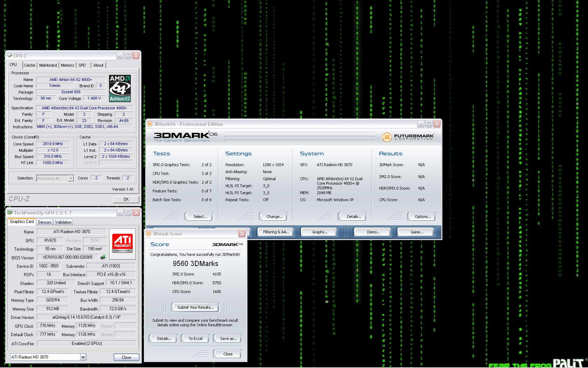Viewport: 588px width, 368px height.
Task: Click the BIOS save chip icon in GPU-Z
Action: click(103, 257)
